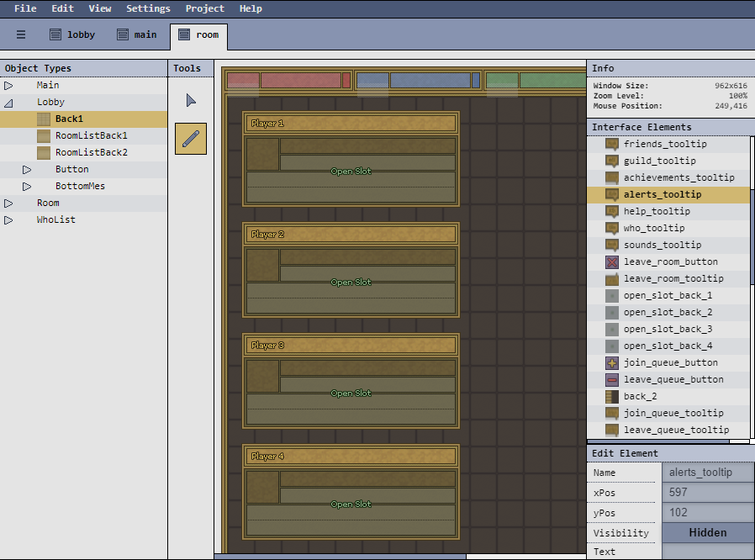755x560 pixels.
Task: Open the File menu
Action: pyautogui.click(x=25, y=8)
